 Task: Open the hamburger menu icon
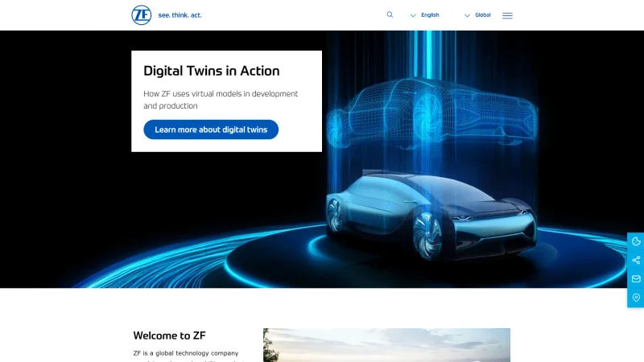pyautogui.click(x=507, y=15)
